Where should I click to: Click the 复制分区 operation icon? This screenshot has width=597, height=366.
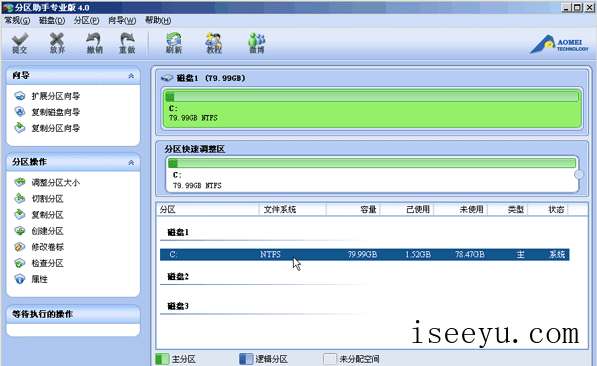point(20,215)
